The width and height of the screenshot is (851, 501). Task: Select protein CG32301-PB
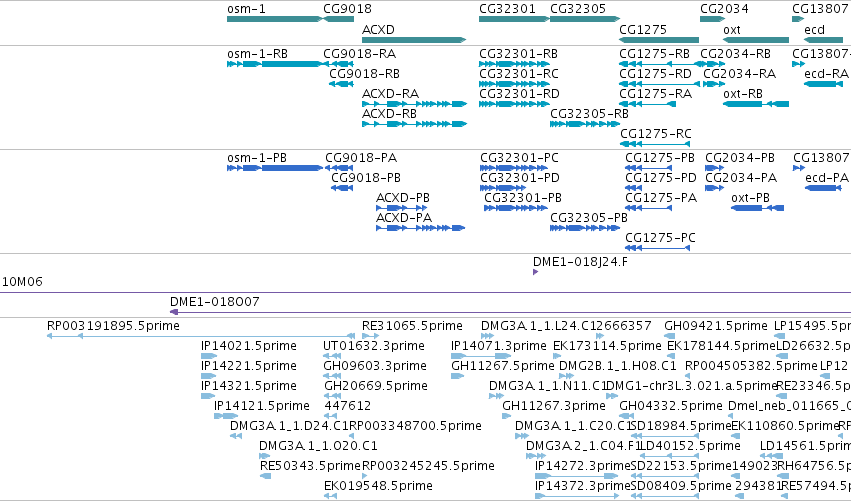516,208
